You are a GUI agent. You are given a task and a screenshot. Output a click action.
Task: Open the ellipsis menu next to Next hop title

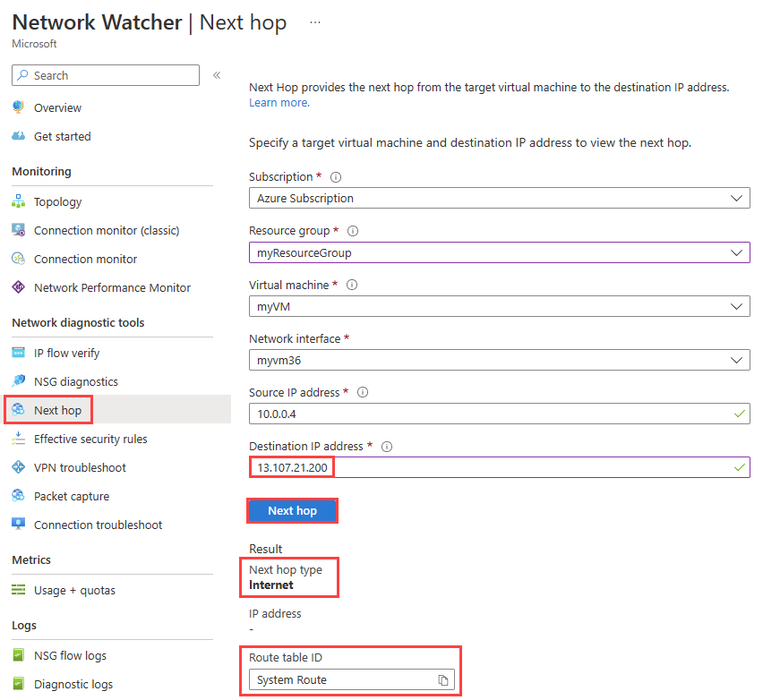[314, 21]
